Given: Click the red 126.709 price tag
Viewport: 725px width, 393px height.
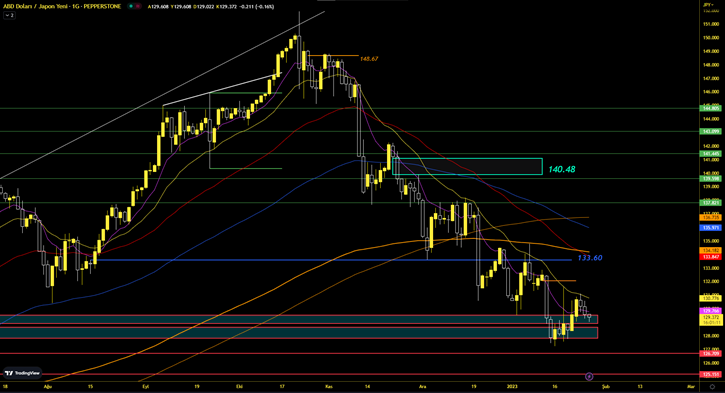Looking at the screenshot, I should pos(711,354).
